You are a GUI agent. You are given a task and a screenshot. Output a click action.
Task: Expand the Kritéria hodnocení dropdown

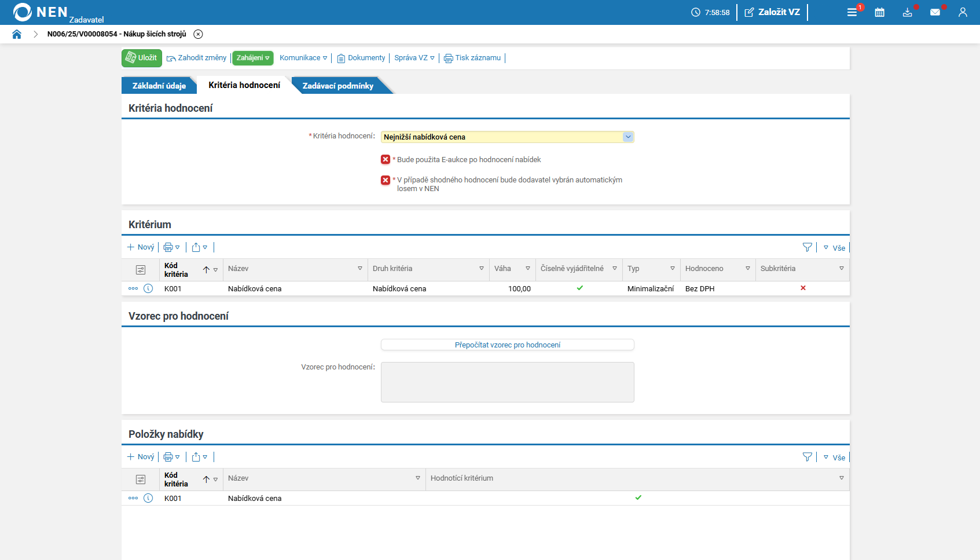pos(627,137)
